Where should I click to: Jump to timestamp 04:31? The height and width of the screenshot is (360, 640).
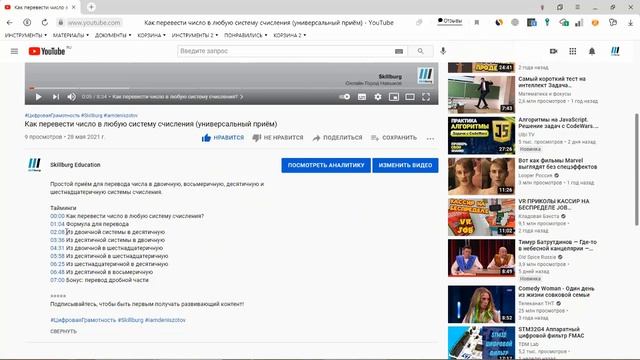pyautogui.click(x=58, y=248)
